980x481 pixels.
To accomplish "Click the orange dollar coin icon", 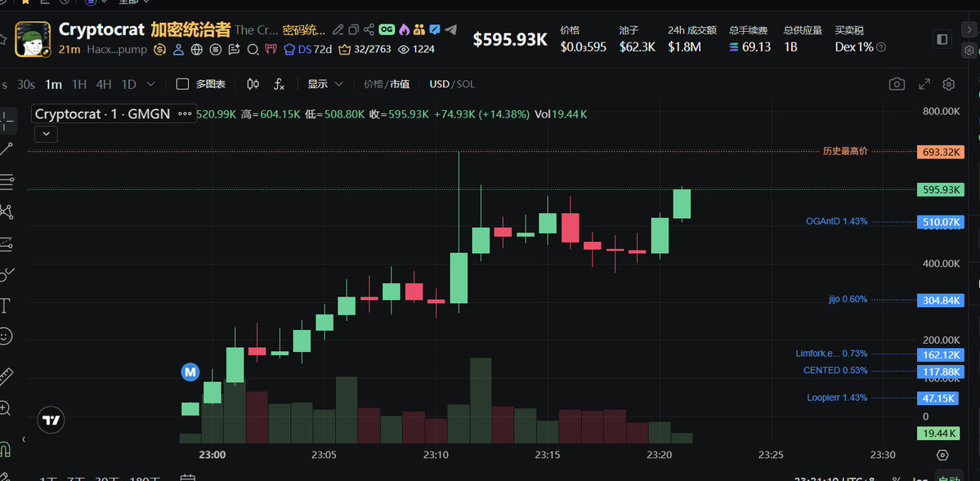I will (x=160, y=49).
